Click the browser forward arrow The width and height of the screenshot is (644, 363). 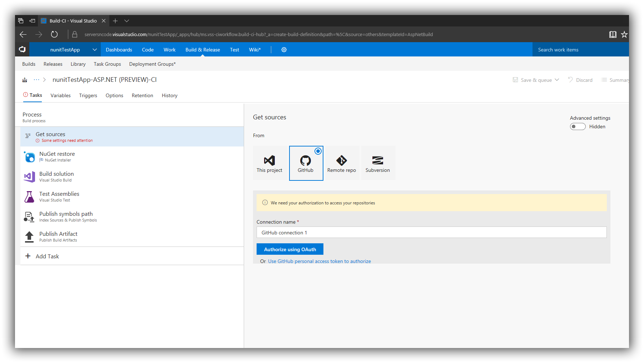click(39, 34)
